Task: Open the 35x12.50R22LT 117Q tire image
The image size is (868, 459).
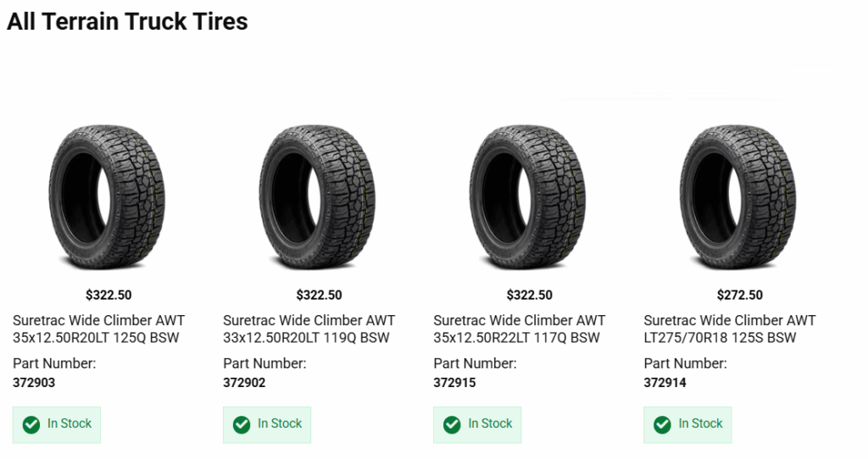Action: [x=529, y=196]
